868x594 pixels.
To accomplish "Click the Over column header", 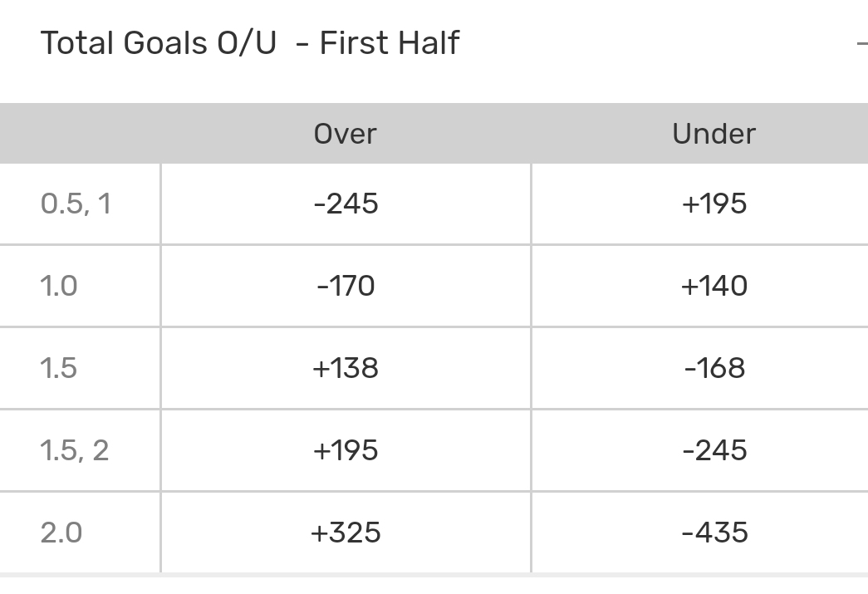I will [346, 134].
